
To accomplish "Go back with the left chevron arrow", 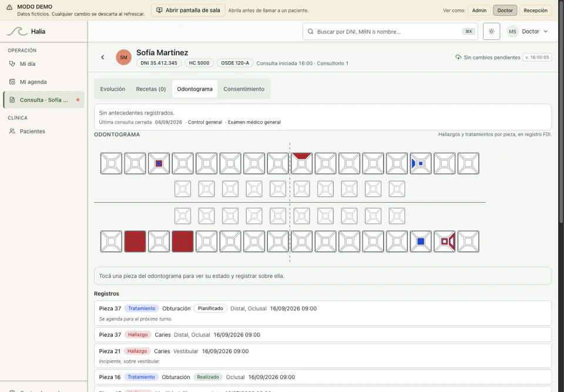I will click(102, 57).
